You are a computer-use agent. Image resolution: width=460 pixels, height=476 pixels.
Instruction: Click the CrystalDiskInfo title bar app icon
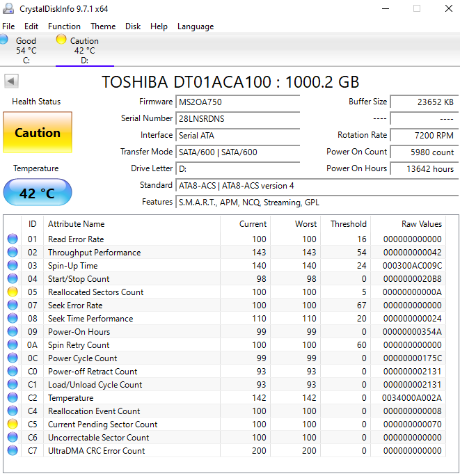[8, 8]
